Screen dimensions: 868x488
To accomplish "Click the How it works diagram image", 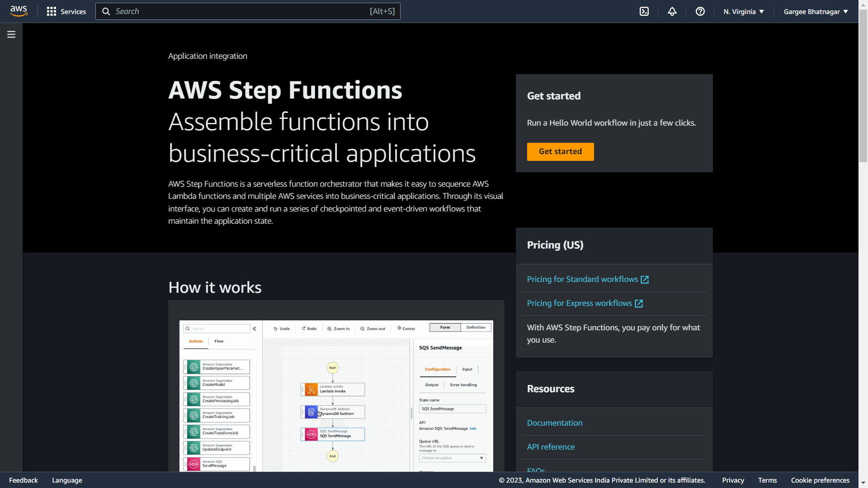I will click(x=336, y=395).
